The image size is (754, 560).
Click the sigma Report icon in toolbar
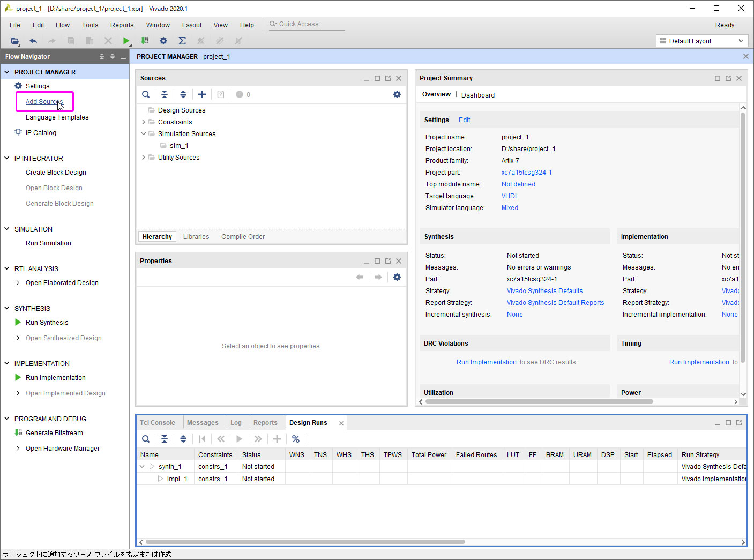182,41
